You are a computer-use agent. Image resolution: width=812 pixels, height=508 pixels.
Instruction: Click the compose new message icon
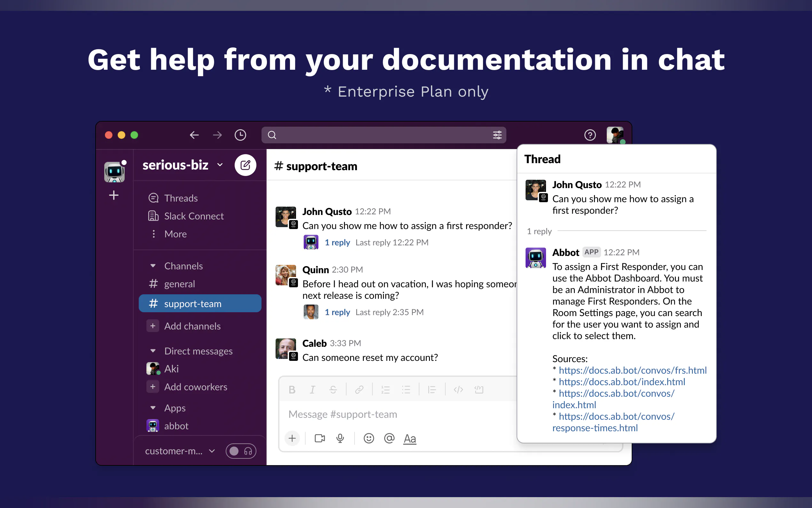coord(245,165)
